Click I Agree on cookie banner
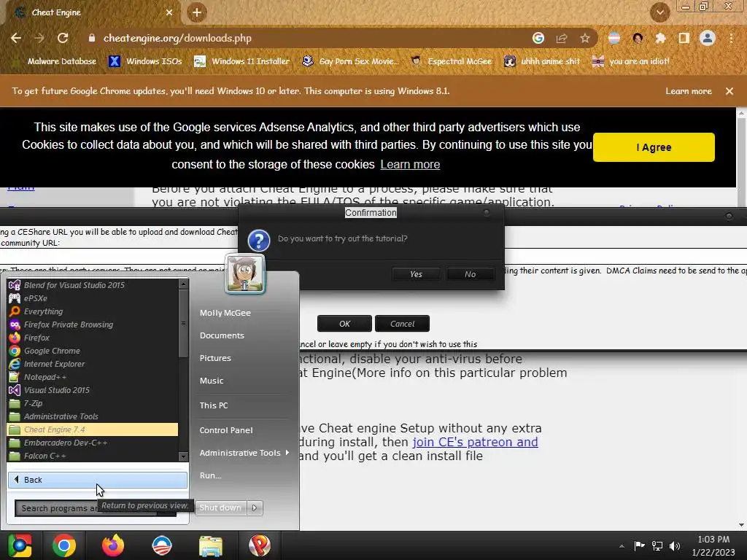Screen dimensions: 747x560 click(x=654, y=147)
